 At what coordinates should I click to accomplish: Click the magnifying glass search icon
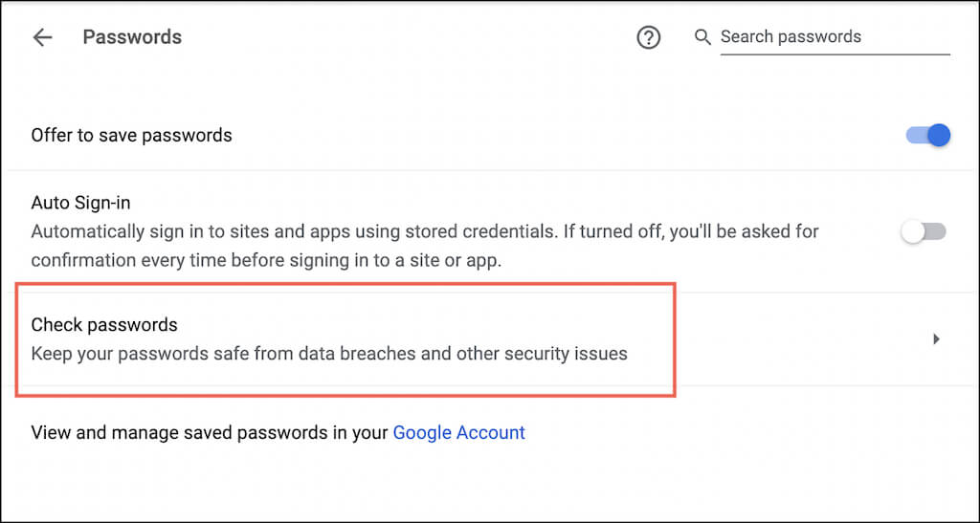702,37
